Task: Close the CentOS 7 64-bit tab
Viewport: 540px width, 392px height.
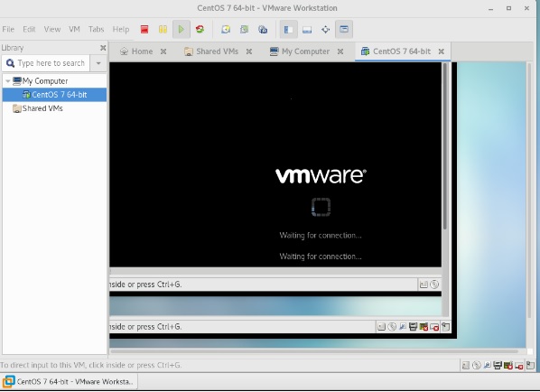Action: (442, 51)
